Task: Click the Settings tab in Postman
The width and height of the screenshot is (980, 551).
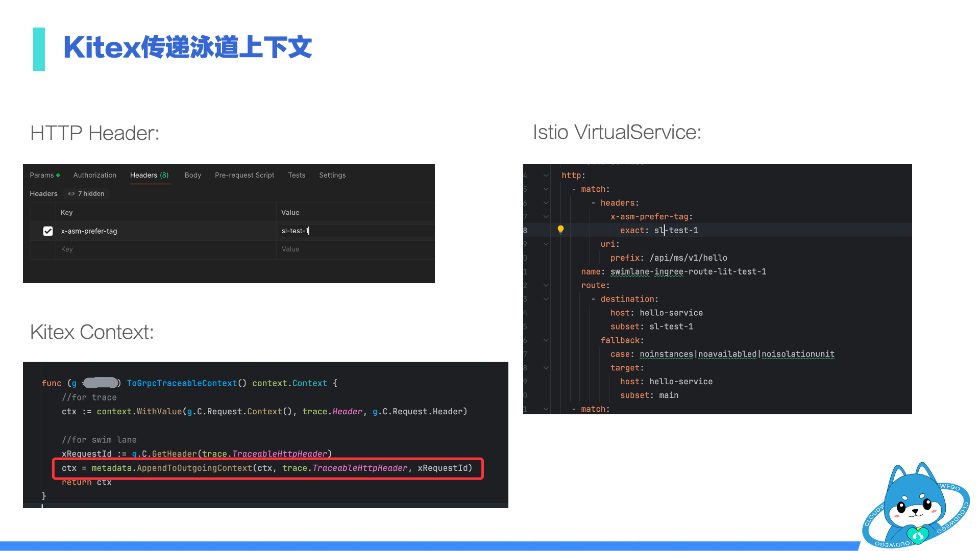Action: 332,175
